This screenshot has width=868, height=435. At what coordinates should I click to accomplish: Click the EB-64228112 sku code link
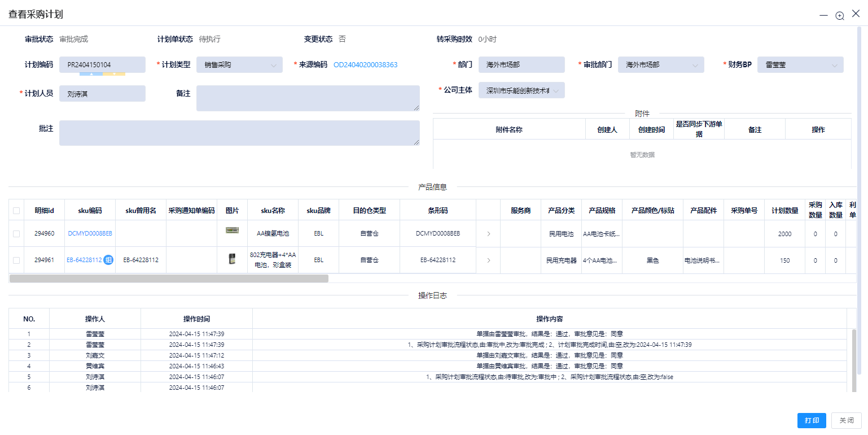pyautogui.click(x=85, y=260)
